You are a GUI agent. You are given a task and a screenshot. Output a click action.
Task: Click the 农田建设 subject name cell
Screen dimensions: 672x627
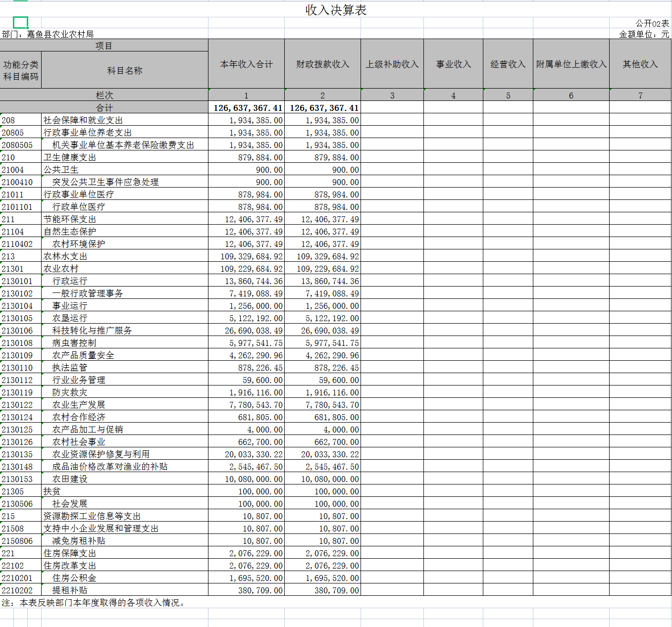70,479
